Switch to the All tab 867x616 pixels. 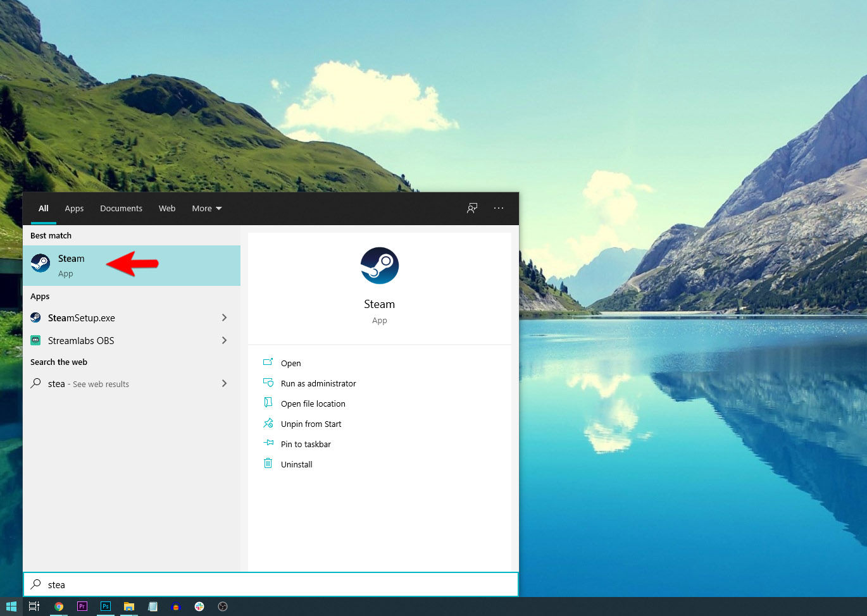tap(44, 208)
